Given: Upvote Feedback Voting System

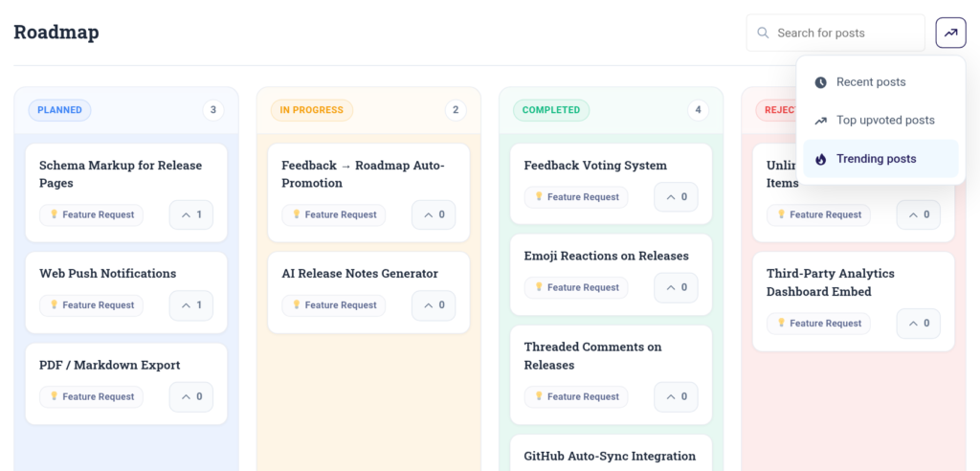Looking at the screenshot, I should tap(677, 197).
